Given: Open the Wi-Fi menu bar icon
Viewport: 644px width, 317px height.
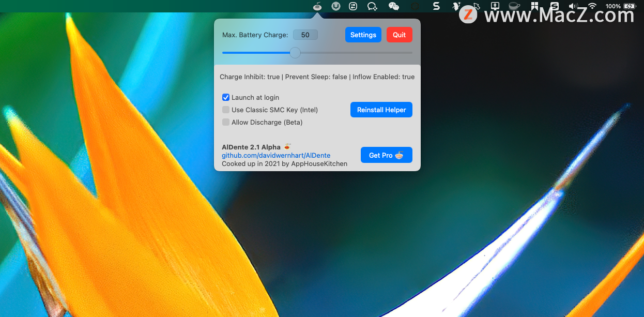Looking at the screenshot, I should (x=592, y=6).
